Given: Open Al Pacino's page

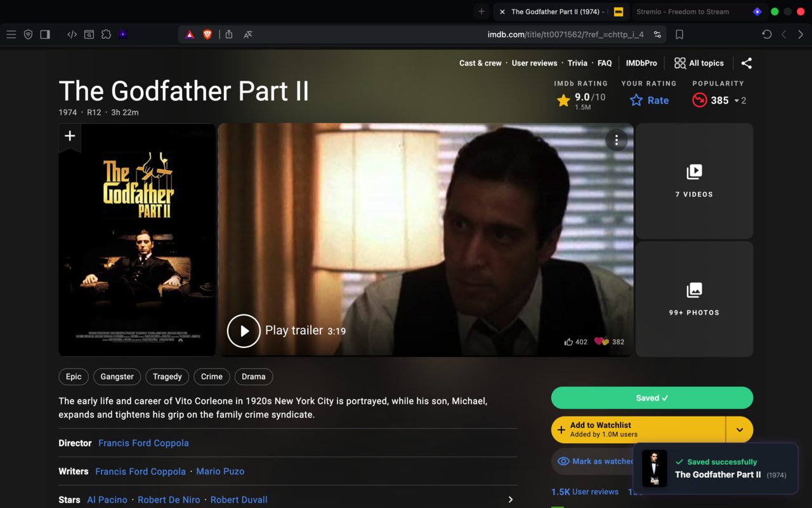Looking at the screenshot, I should click(x=107, y=500).
